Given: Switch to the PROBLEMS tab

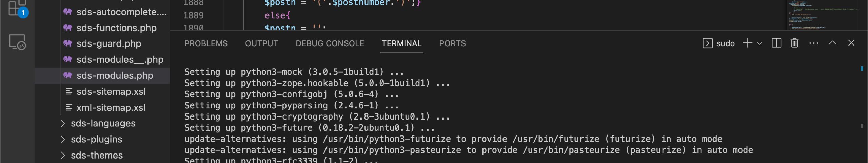Looking at the screenshot, I should (206, 43).
